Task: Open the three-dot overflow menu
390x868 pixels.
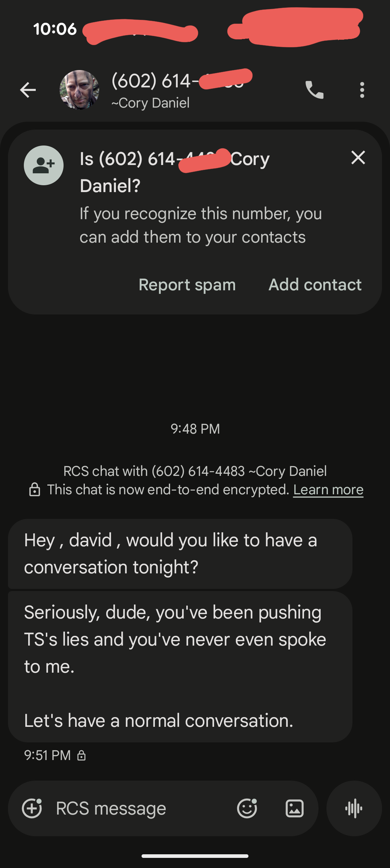Action: (362, 90)
